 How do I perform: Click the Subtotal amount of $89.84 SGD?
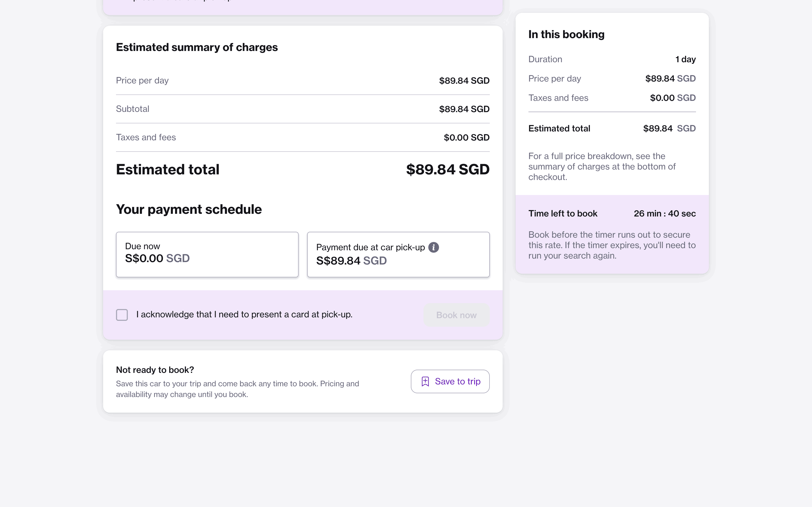(464, 109)
